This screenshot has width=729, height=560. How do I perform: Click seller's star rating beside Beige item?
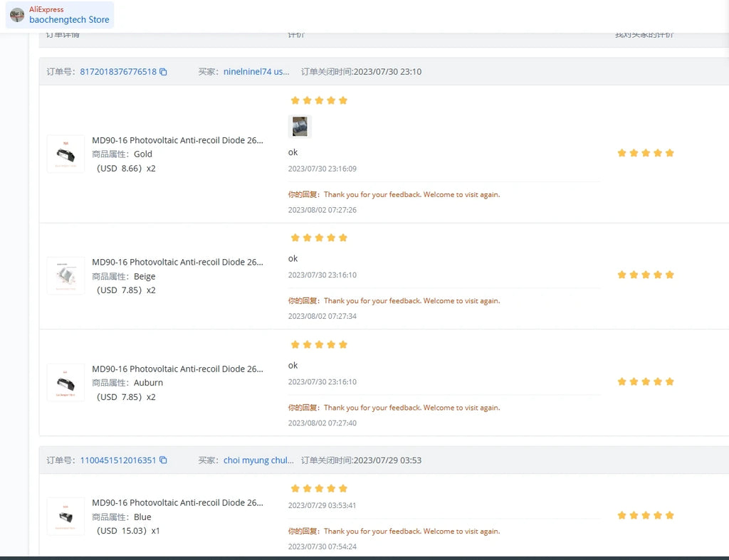646,275
